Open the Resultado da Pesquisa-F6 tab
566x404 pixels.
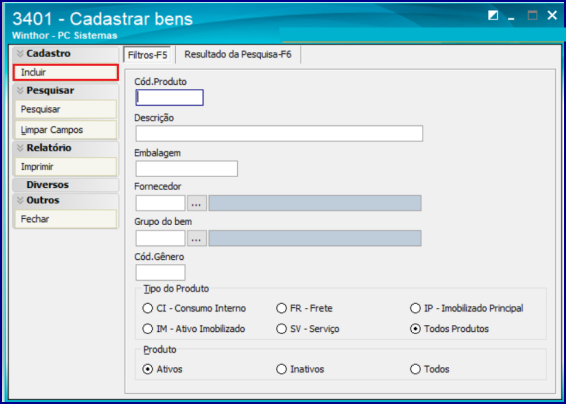[238, 55]
